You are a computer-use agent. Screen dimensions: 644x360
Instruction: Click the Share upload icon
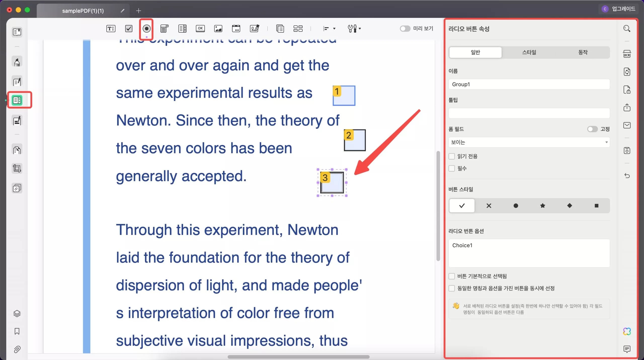(x=627, y=108)
